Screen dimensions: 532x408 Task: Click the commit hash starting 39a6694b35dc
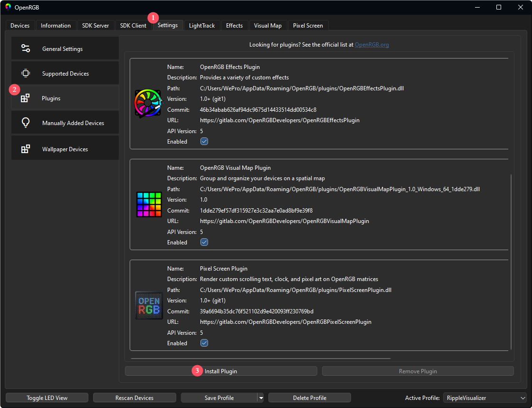coord(257,311)
